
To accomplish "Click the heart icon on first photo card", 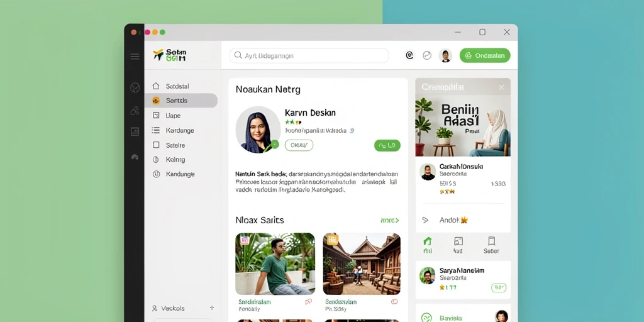I will tap(308, 302).
